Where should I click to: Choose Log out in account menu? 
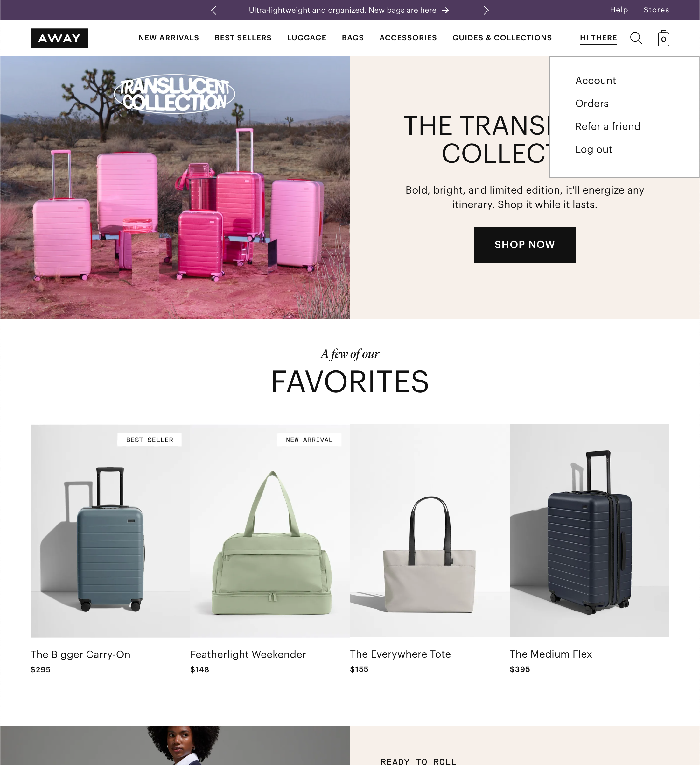coord(593,149)
